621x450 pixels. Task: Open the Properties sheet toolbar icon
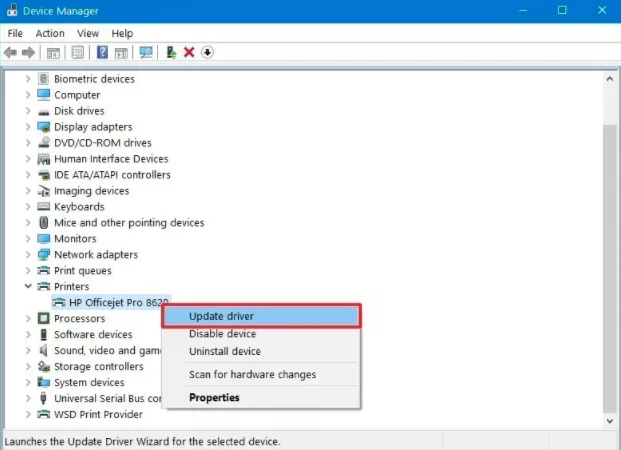(x=78, y=52)
